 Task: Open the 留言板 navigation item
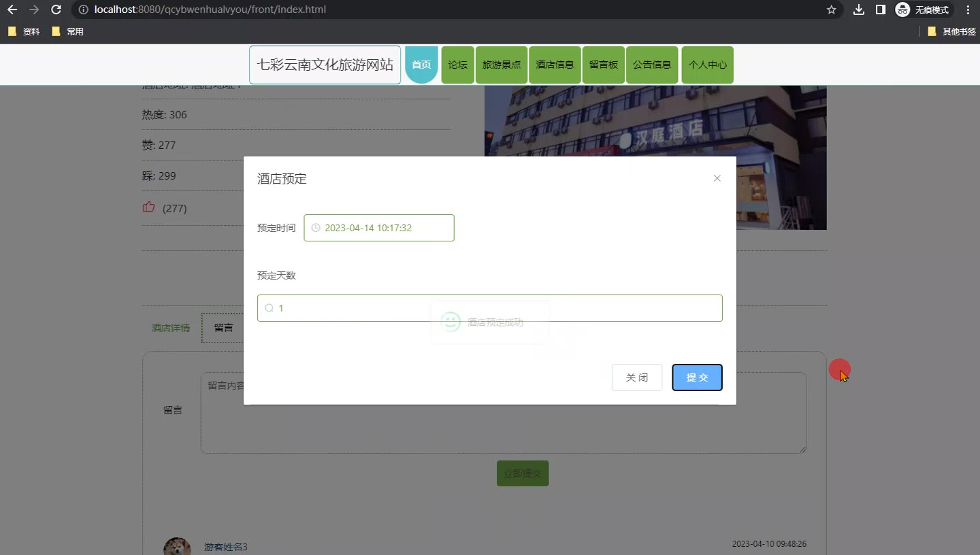coord(604,65)
